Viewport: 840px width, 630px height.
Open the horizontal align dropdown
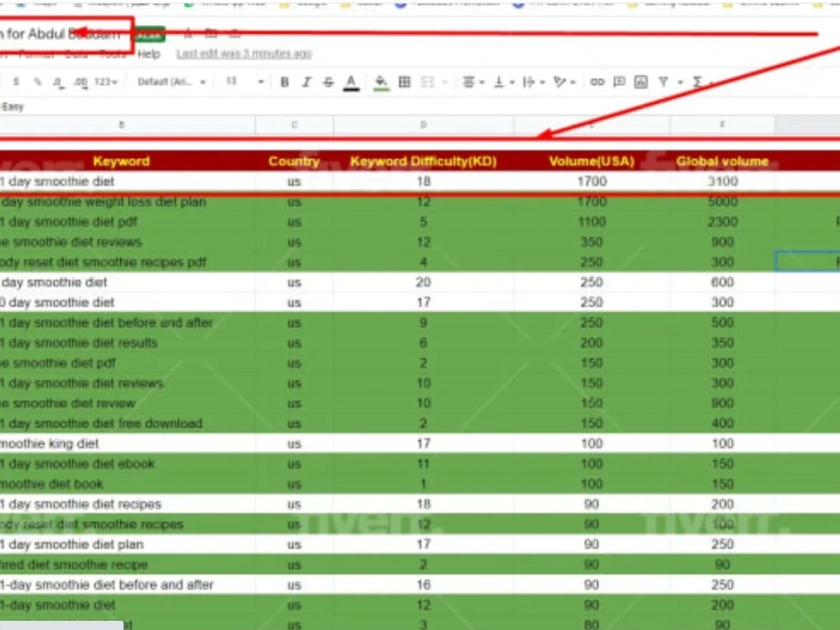tap(473, 82)
